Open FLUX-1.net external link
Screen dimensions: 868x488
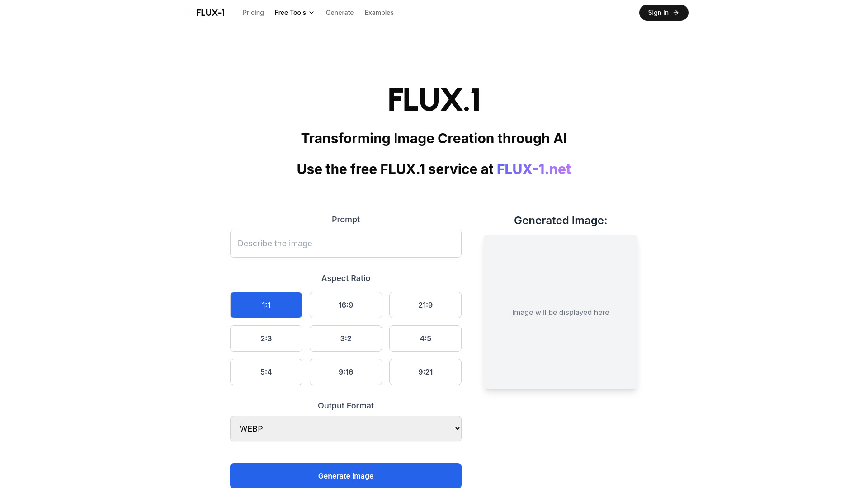pos(533,169)
